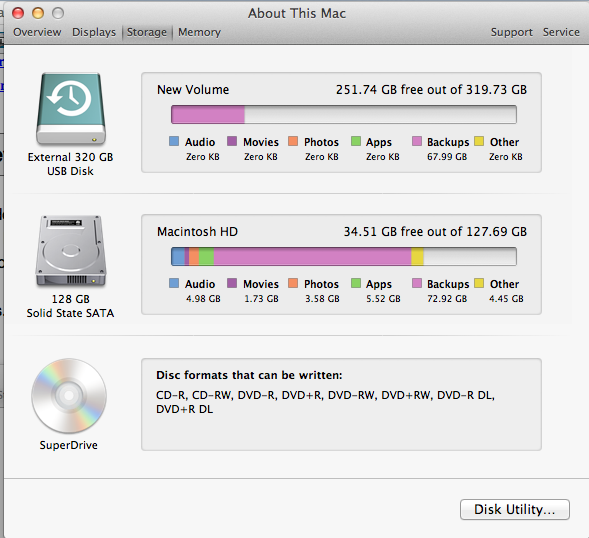This screenshot has height=538, width=589.
Task: Click the Disc formats that can be written heading
Action: tap(249, 375)
